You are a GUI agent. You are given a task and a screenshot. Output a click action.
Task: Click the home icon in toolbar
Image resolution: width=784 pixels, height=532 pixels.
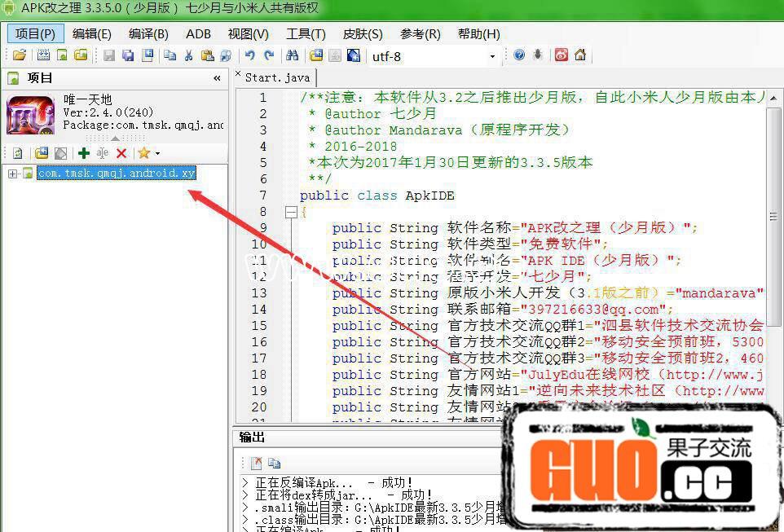click(579, 55)
